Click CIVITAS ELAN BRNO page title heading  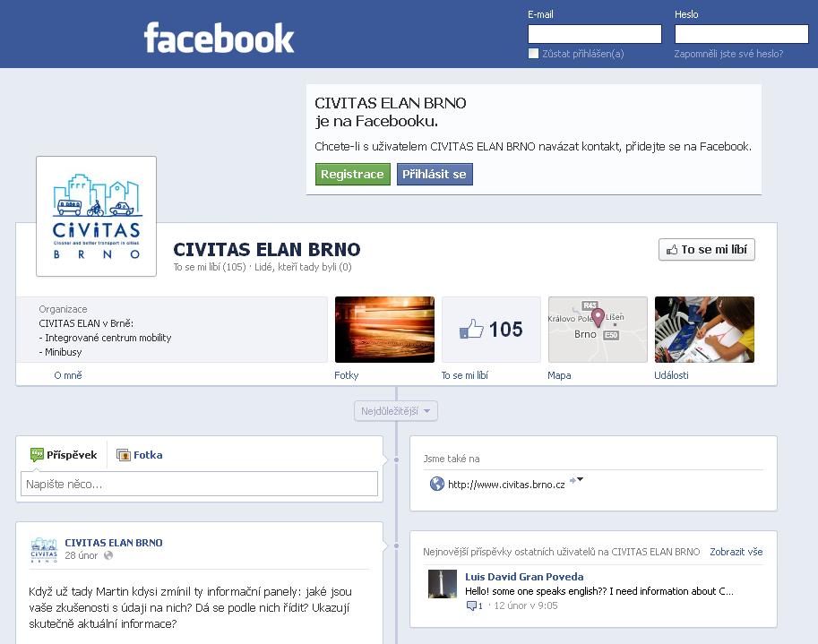[x=267, y=249]
